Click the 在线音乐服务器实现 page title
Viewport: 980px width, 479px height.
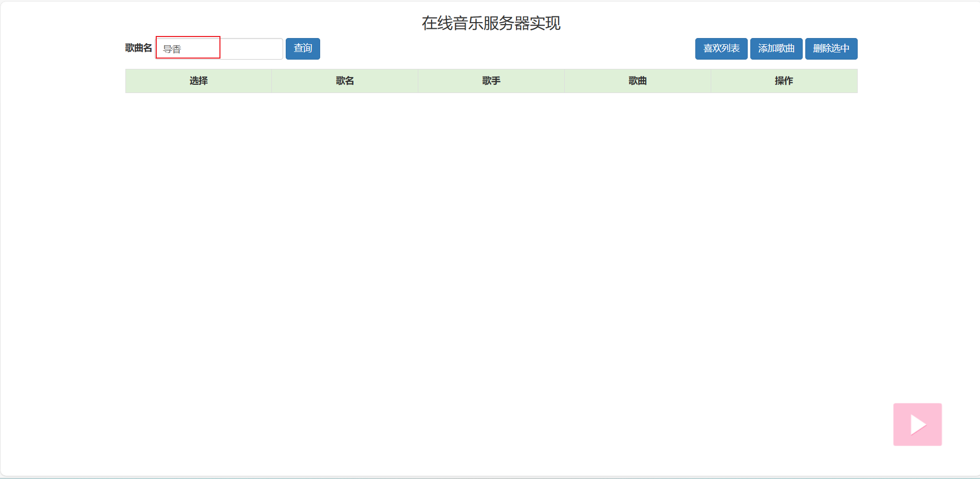491,23
